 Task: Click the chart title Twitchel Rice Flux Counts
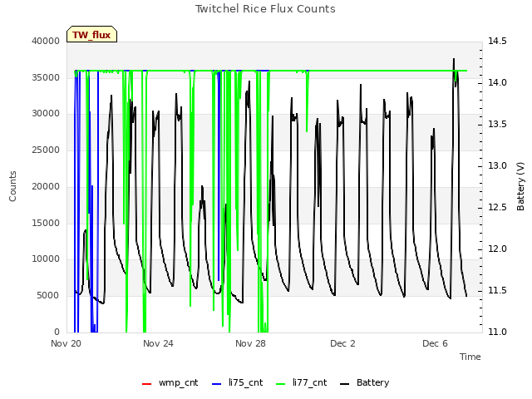coord(265,9)
